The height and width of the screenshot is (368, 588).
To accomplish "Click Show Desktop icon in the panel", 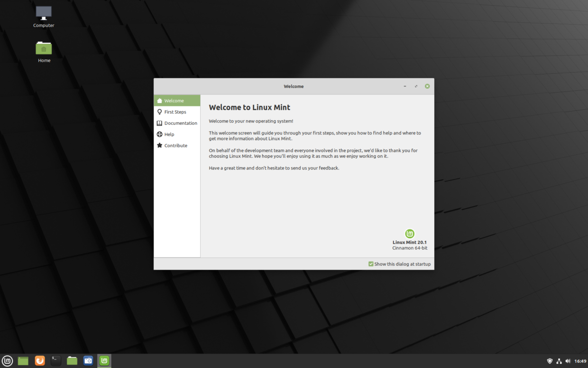I will pyautogui.click(x=23, y=361).
